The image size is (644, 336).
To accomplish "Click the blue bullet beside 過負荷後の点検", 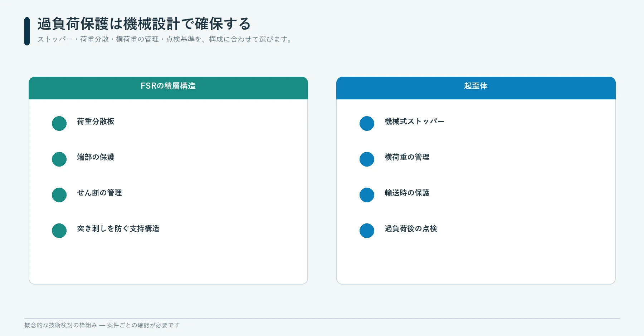I will pos(367,231).
